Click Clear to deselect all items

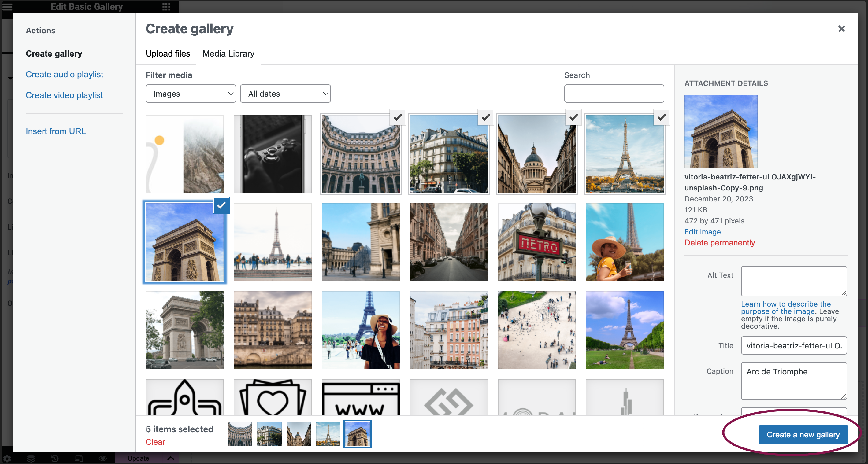pos(155,442)
